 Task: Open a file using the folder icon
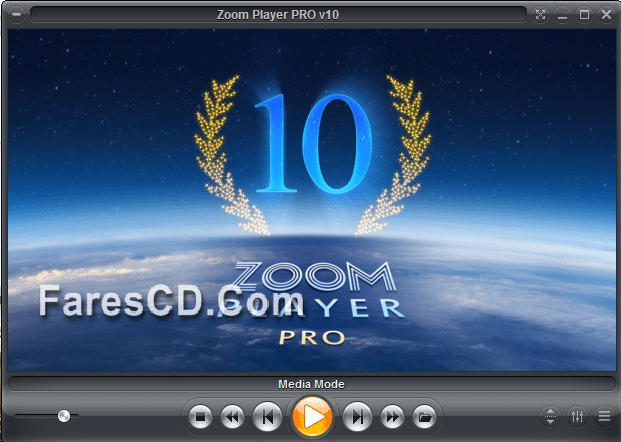click(424, 415)
